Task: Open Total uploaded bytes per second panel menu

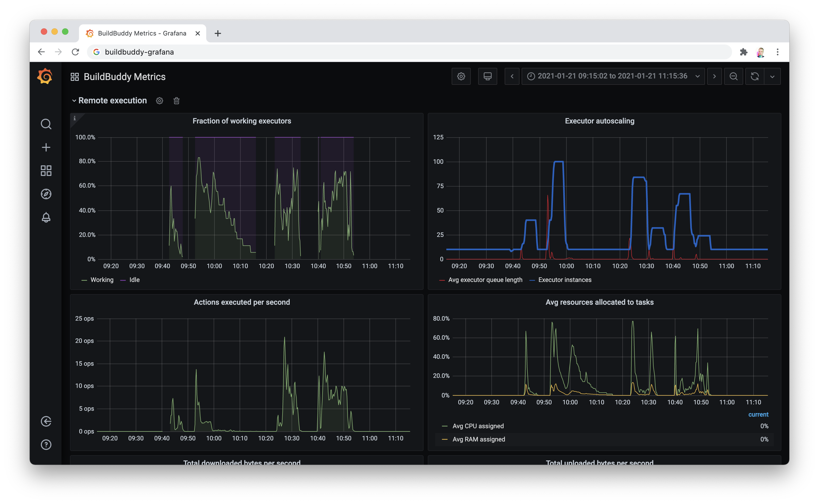Action: tap(599, 462)
